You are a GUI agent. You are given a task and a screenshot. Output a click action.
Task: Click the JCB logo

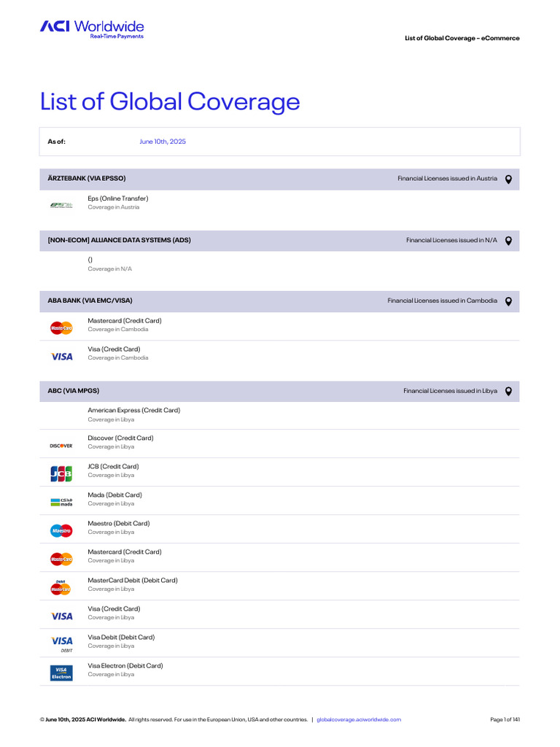tap(61, 473)
